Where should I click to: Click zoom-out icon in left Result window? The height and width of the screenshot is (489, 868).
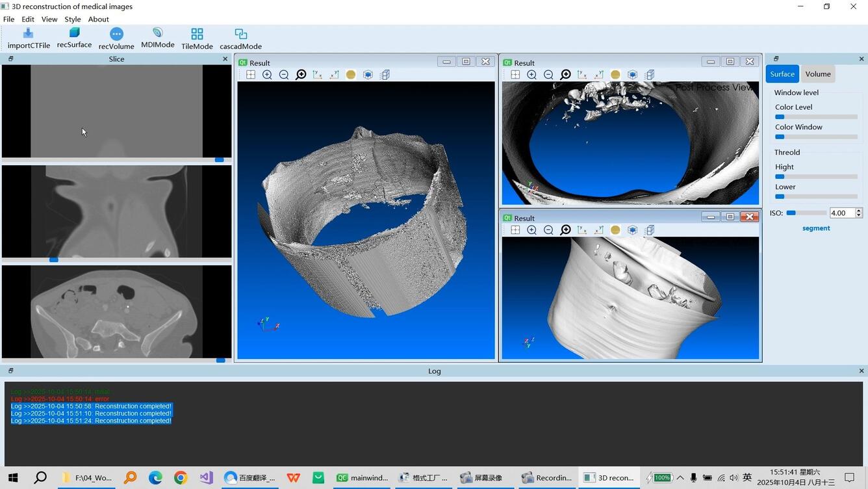284,75
